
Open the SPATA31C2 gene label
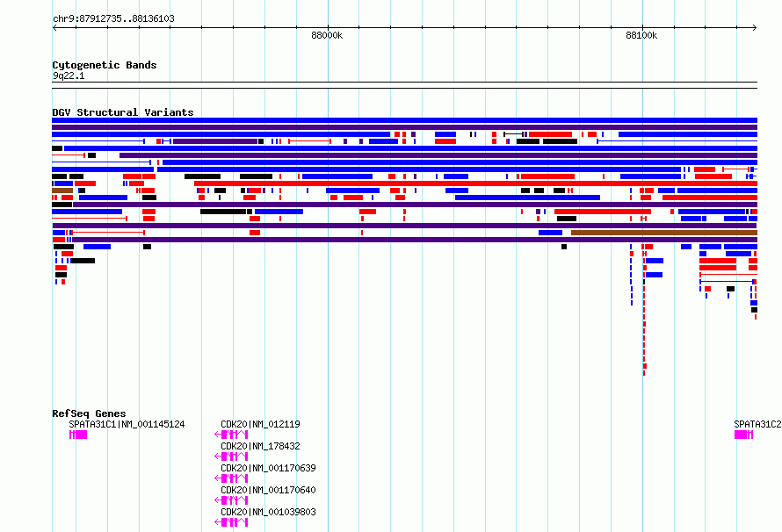coord(757,424)
